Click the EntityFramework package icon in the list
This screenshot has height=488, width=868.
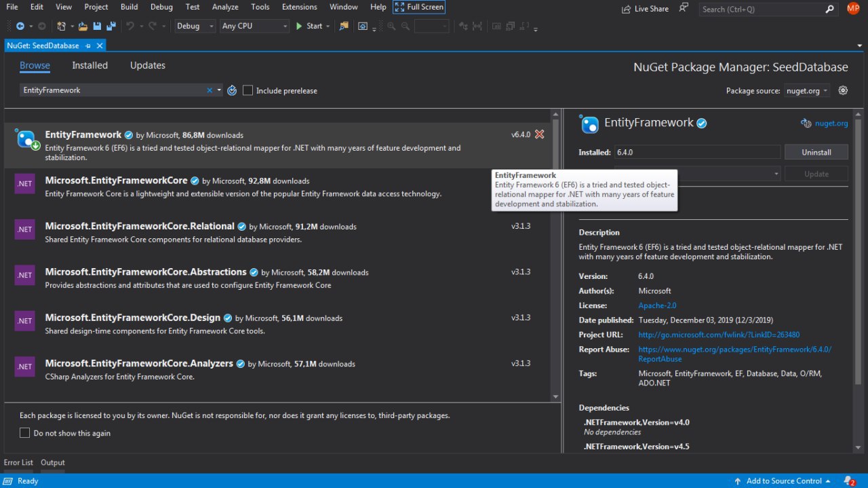28,140
